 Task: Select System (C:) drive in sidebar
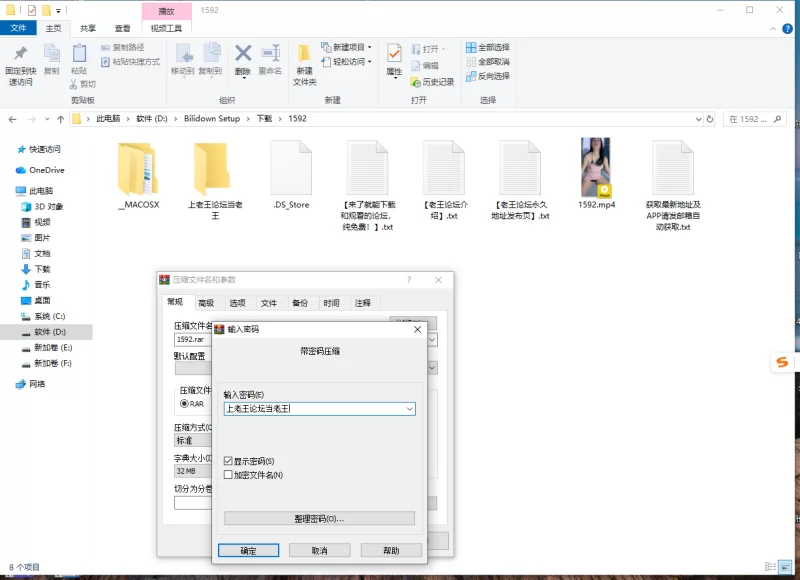pyautogui.click(x=43, y=316)
